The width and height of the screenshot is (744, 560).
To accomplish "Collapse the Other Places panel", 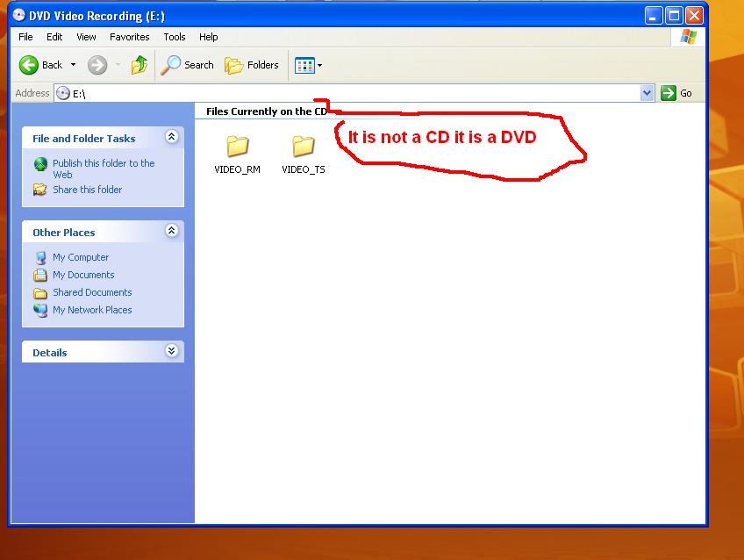I will click(x=171, y=231).
